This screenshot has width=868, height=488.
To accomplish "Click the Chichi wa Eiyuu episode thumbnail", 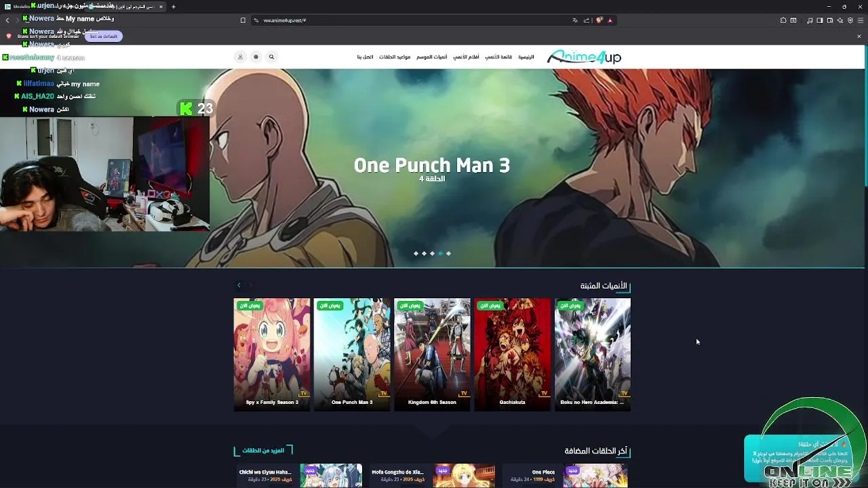I will [331, 476].
